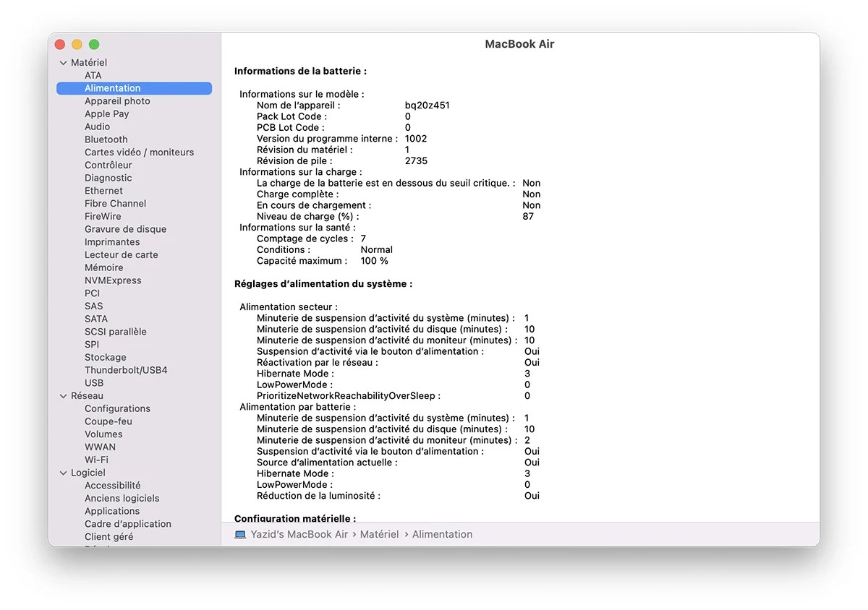This screenshot has width=868, height=610.
Task: Open Applications under Logiciel
Action: tap(112, 512)
